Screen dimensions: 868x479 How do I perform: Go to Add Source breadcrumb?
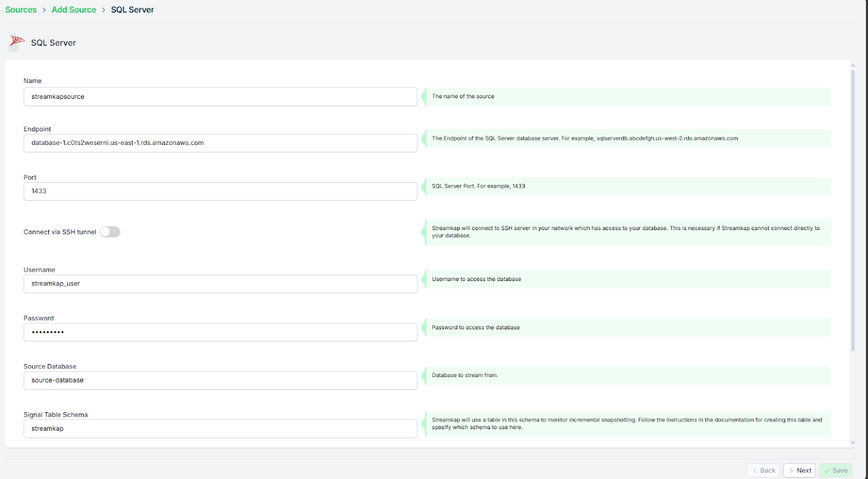coord(74,10)
